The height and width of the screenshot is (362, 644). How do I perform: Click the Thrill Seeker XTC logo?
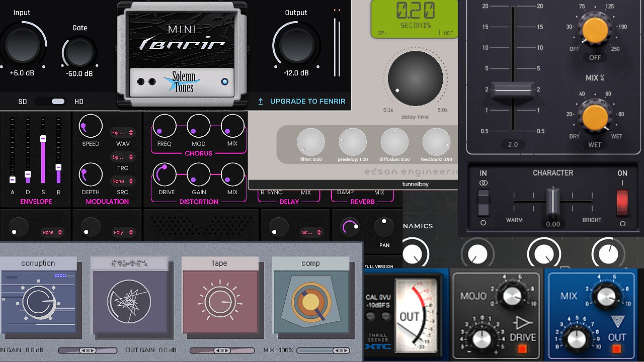(x=378, y=342)
